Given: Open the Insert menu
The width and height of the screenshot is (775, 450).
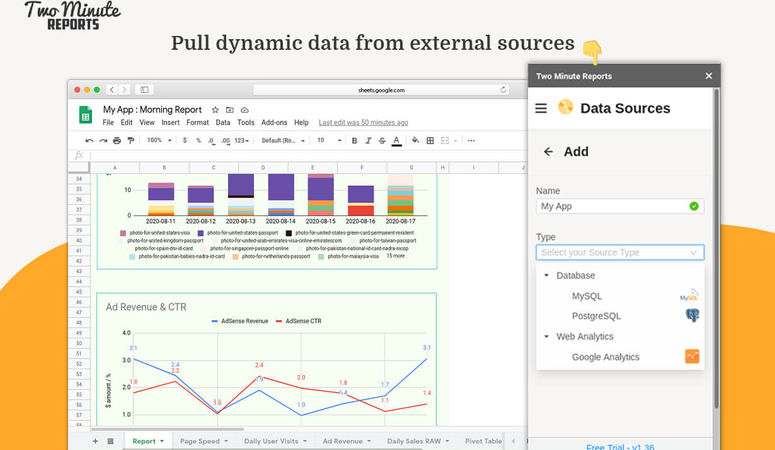Looking at the screenshot, I should click(x=170, y=123).
